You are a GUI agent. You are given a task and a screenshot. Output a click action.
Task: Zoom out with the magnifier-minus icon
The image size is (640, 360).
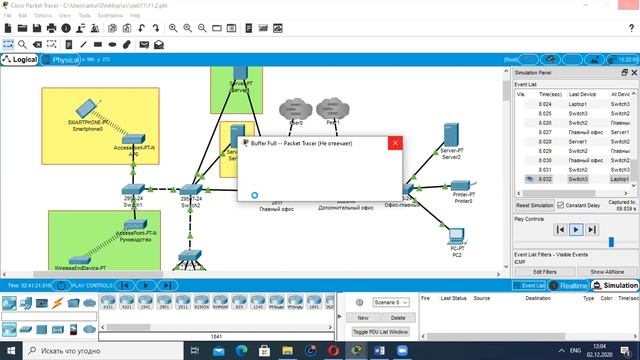202,28
